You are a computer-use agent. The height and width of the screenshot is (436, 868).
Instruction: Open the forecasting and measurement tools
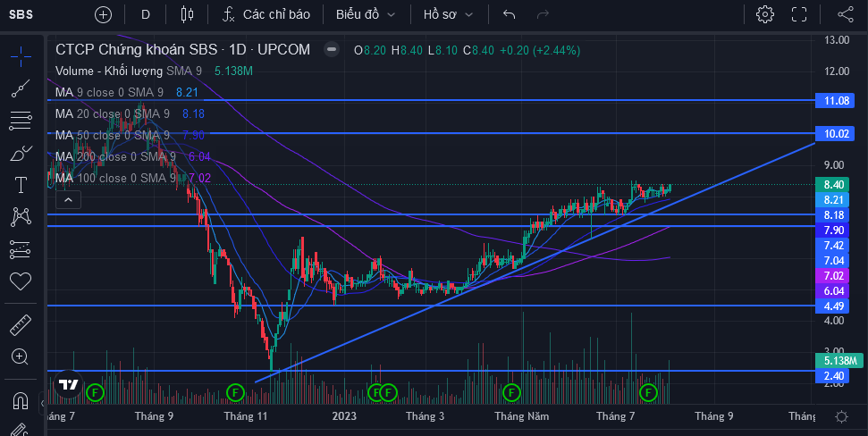(21, 249)
